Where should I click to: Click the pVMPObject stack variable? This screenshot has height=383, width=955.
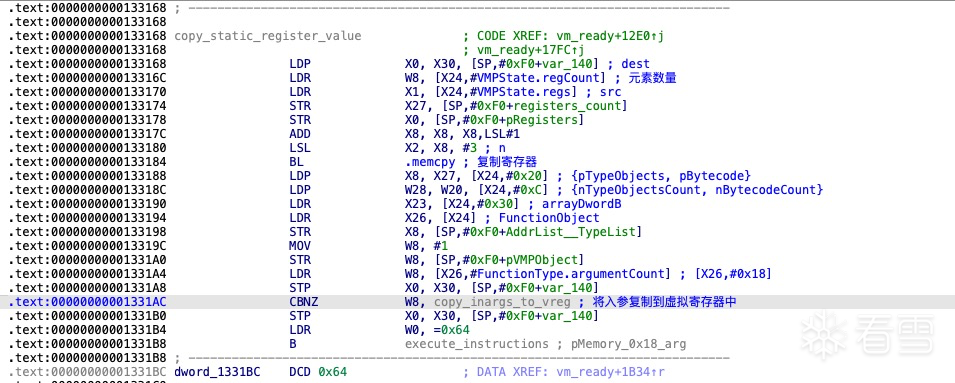541,260
